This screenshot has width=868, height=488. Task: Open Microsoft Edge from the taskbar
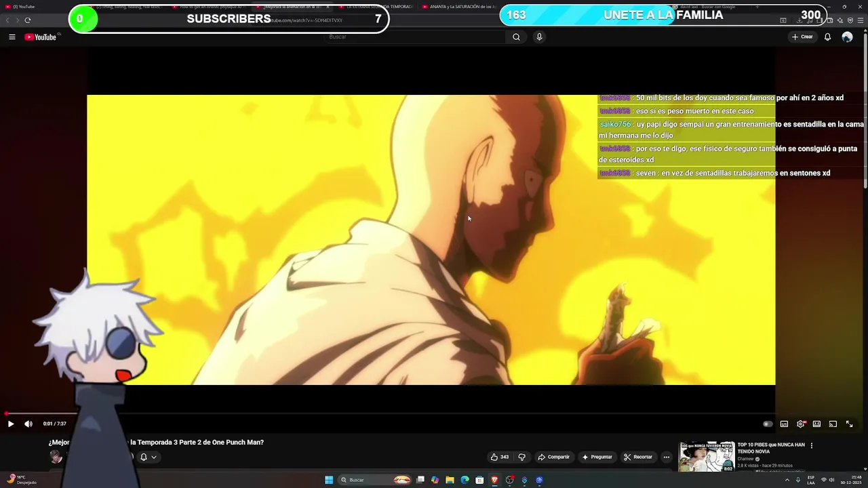click(465, 480)
